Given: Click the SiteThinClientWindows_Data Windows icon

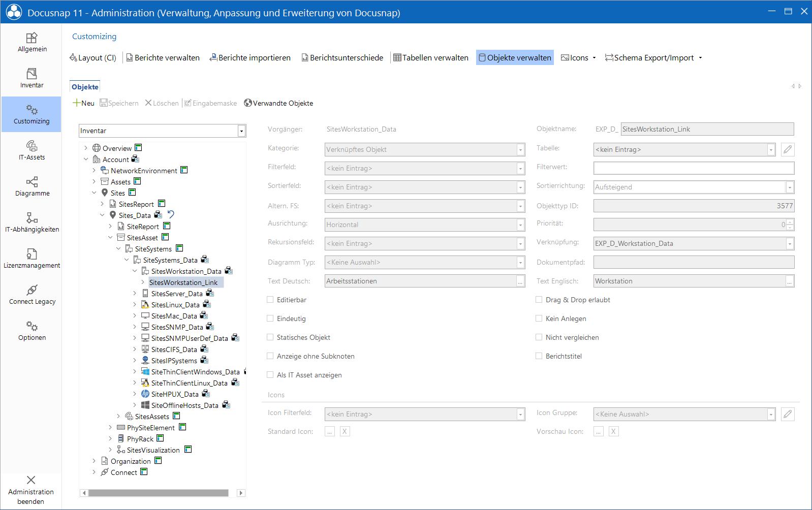Looking at the screenshot, I should (x=145, y=371).
